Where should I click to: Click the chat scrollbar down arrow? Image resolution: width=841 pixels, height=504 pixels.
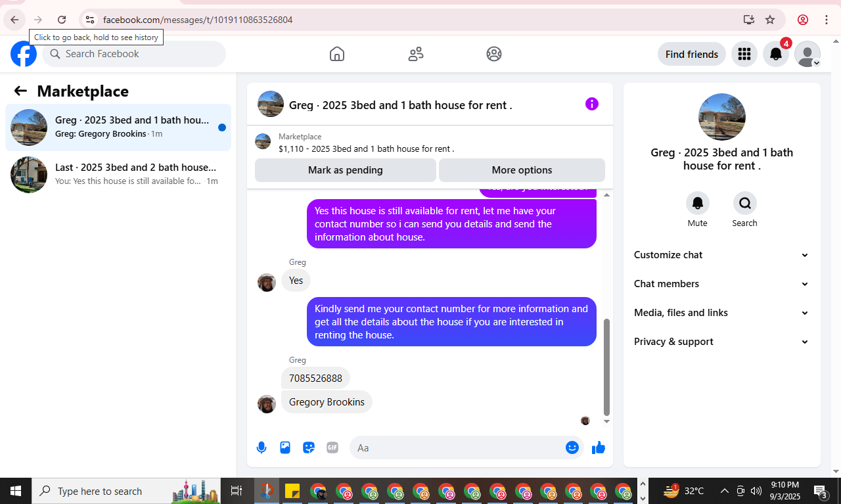[606, 421]
